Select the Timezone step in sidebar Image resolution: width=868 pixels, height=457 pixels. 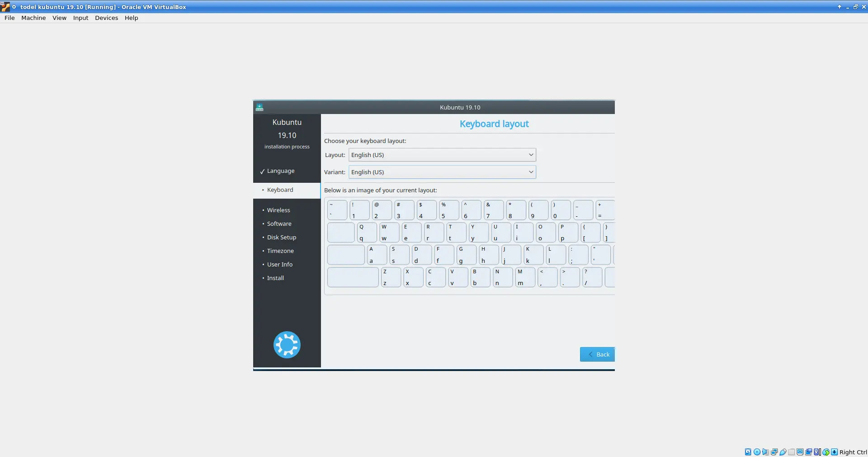click(280, 251)
